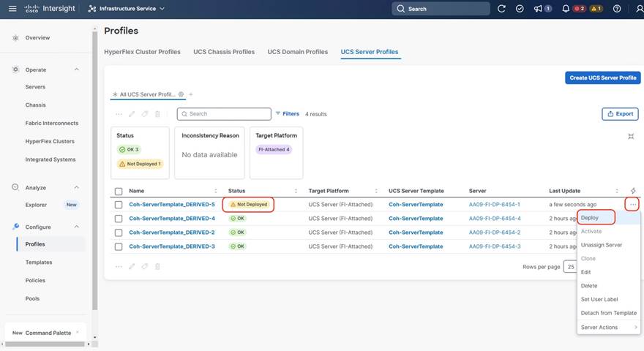The image size is (644, 351).
Task: Choose Detach from Template menu item
Action: tap(609, 313)
